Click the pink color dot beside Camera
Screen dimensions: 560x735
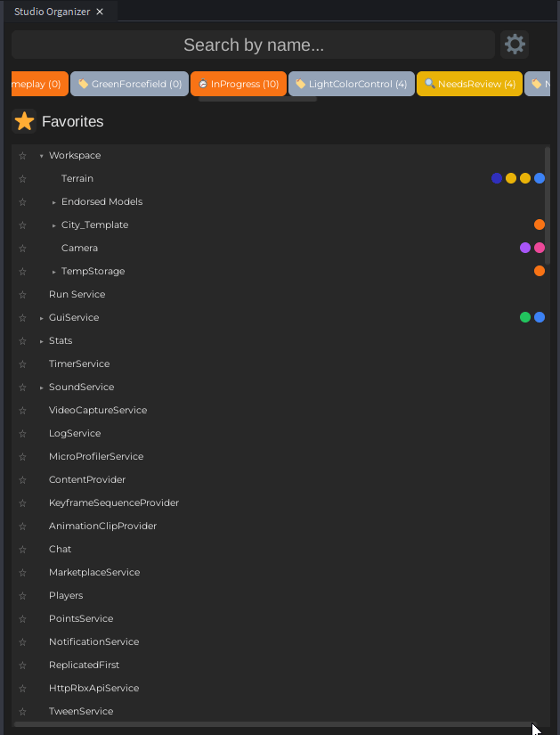540,248
